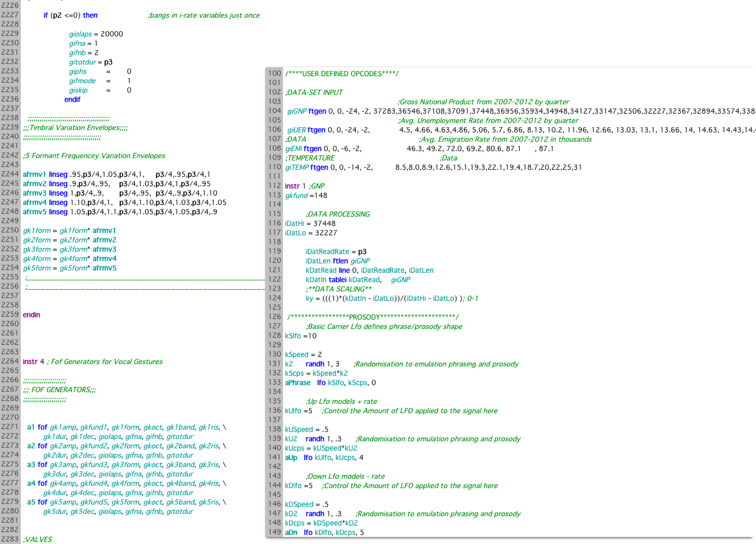
Task: Click the 'USER DEFINED OPCODES' comment header
Action: (x=342, y=74)
